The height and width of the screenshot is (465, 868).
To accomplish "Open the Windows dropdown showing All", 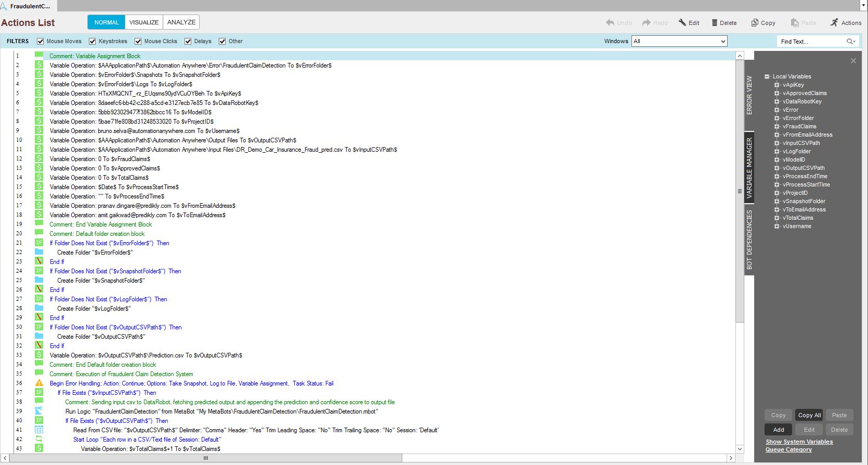I will click(x=679, y=42).
